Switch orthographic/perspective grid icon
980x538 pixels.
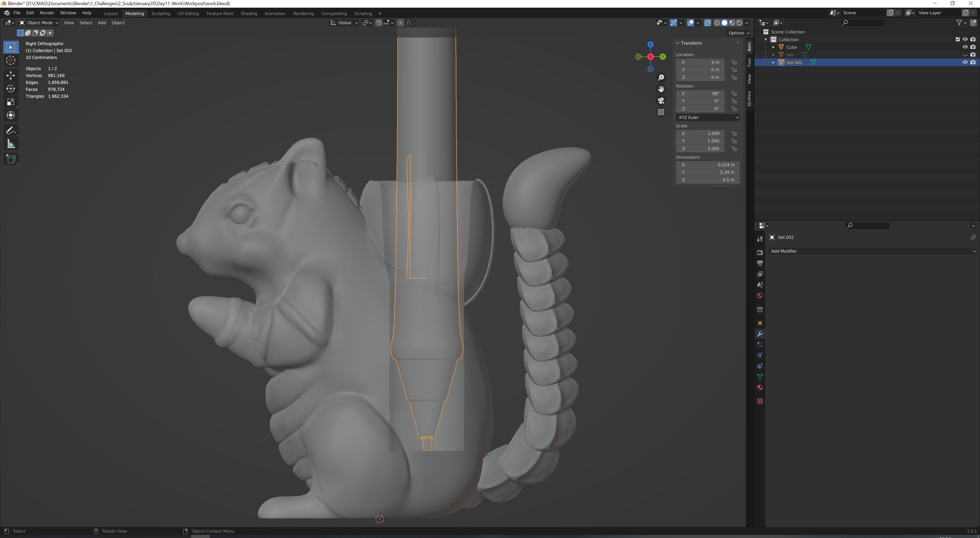tap(661, 112)
